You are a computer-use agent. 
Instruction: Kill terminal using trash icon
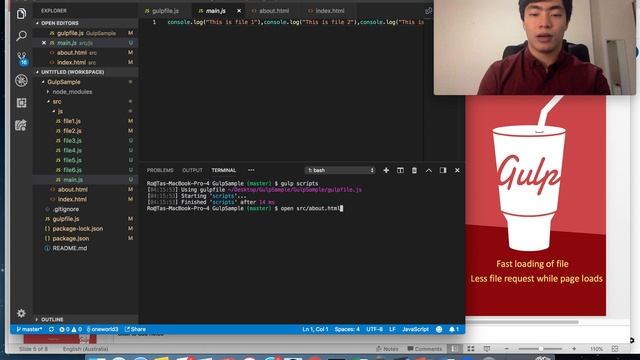tap(414, 170)
